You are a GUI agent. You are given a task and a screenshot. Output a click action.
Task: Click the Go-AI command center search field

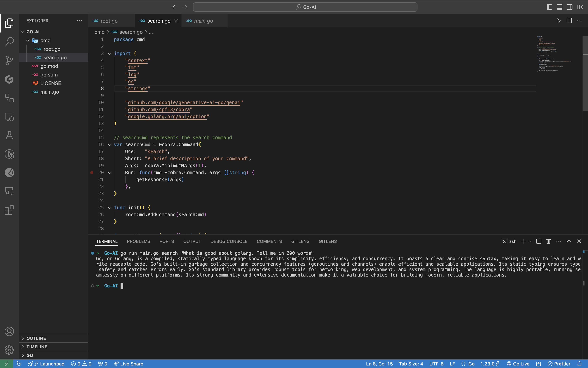click(305, 7)
